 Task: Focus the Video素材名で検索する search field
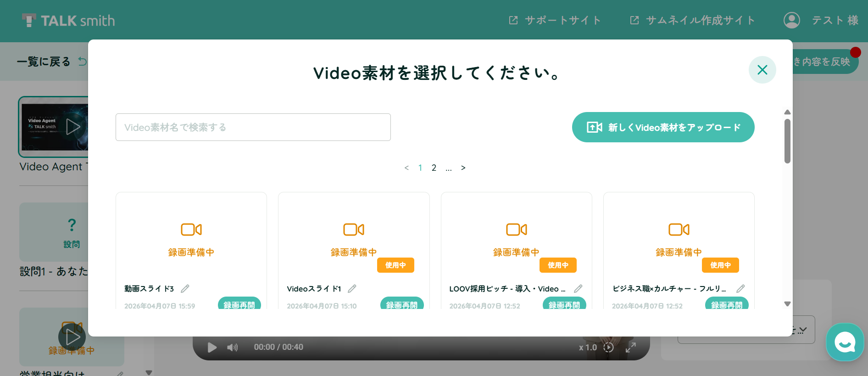[253, 127]
